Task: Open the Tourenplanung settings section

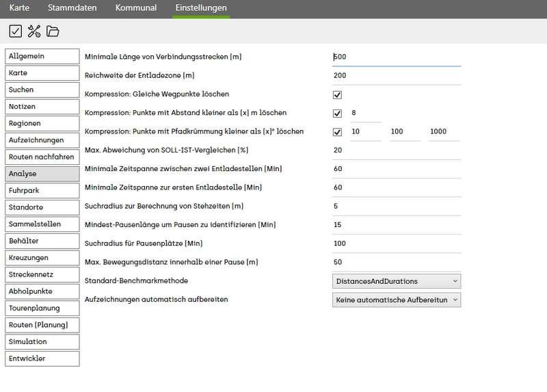Action: click(x=42, y=309)
